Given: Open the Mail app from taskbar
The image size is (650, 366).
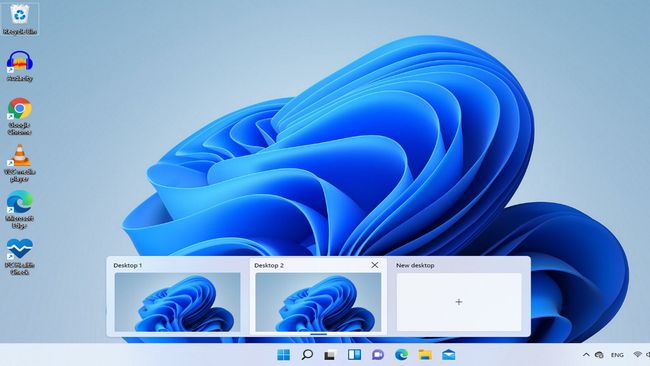Looking at the screenshot, I should click(449, 355).
